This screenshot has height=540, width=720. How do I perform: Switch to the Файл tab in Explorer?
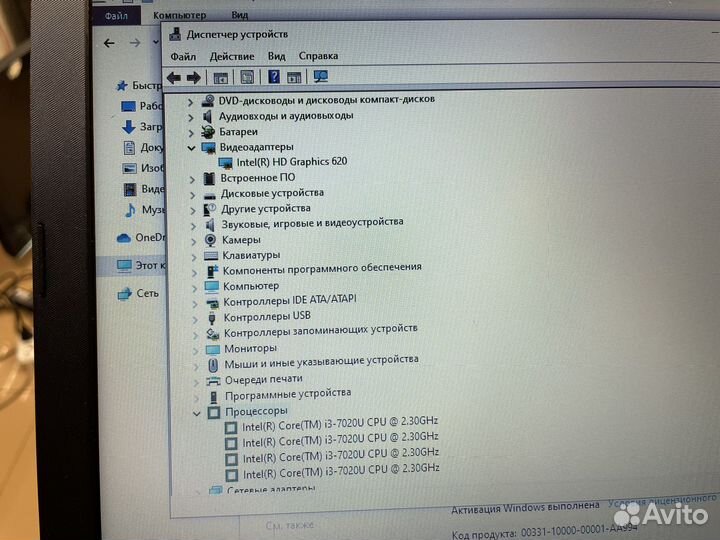point(117,16)
